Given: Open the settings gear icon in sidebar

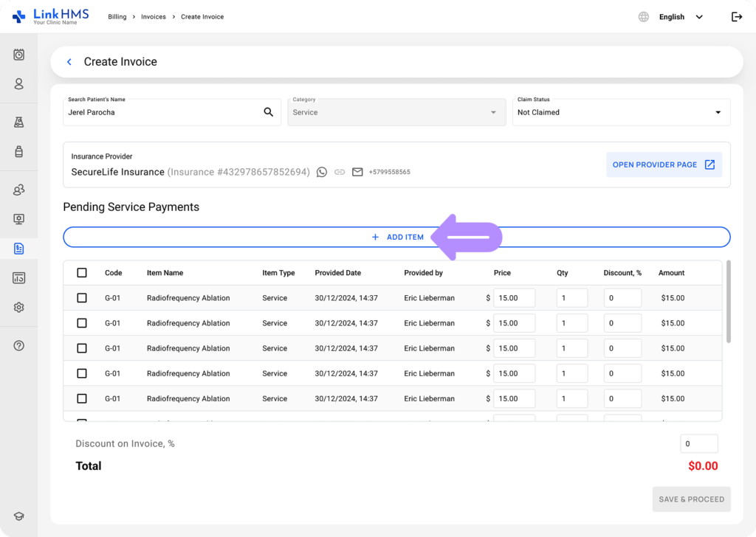Looking at the screenshot, I should [18, 308].
